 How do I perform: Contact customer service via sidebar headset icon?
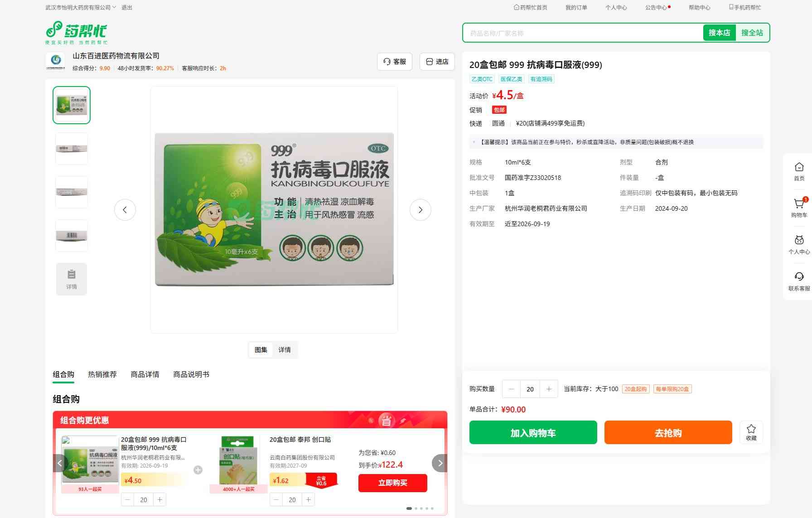[799, 281]
